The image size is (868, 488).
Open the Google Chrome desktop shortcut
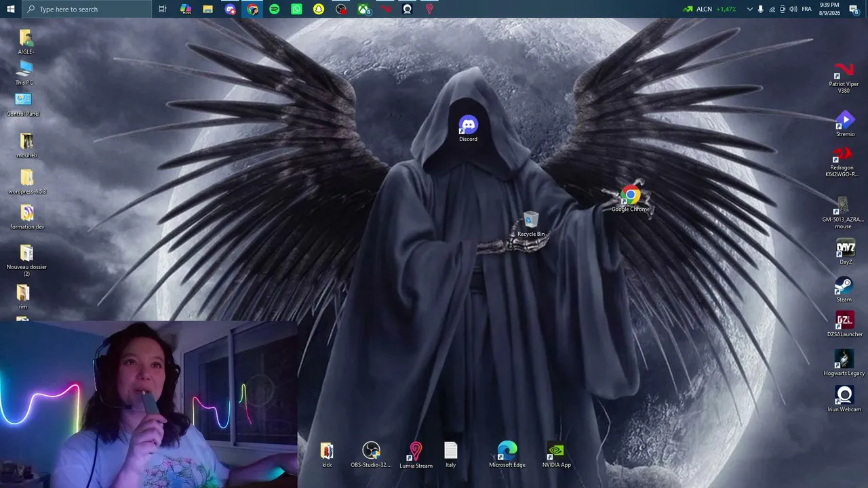[x=631, y=199]
